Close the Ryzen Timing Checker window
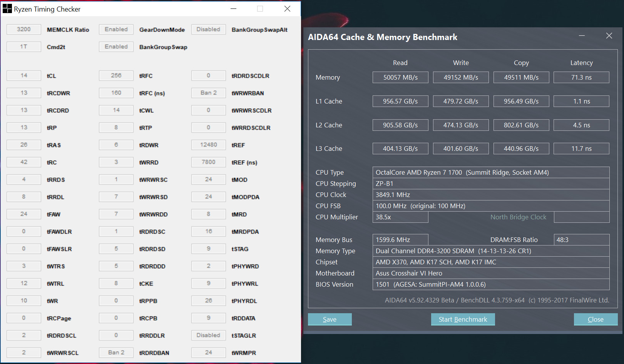Screen dimensions: 624x364 (287, 9)
